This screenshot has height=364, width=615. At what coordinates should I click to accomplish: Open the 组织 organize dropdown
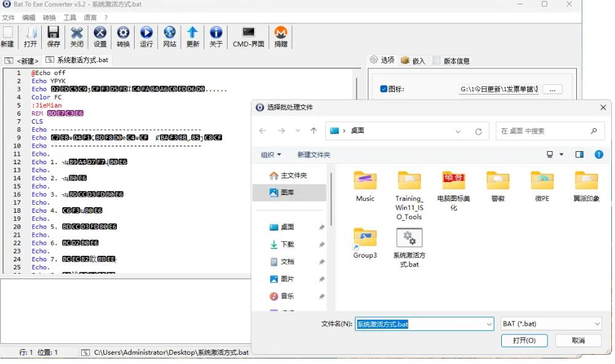pyautogui.click(x=271, y=155)
